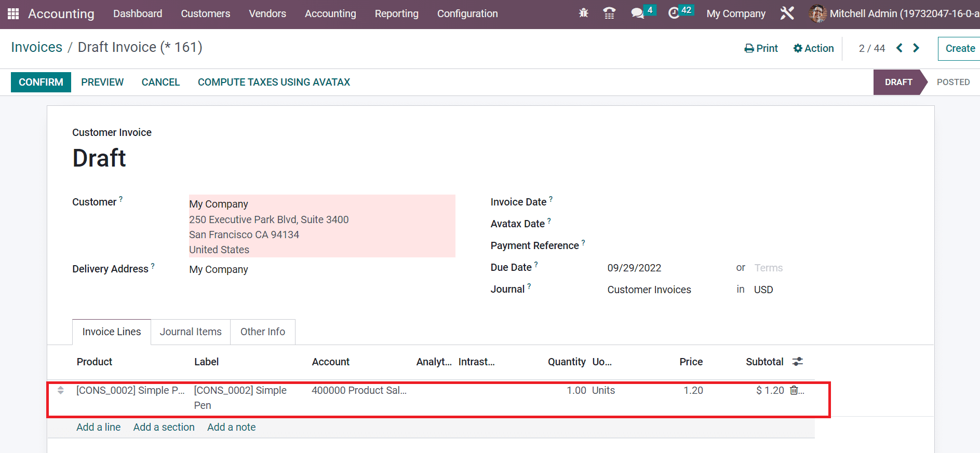Screen dimensions: 980x453
Task: Click product cell [CONS_0002] Simple P...
Action: click(x=130, y=390)
